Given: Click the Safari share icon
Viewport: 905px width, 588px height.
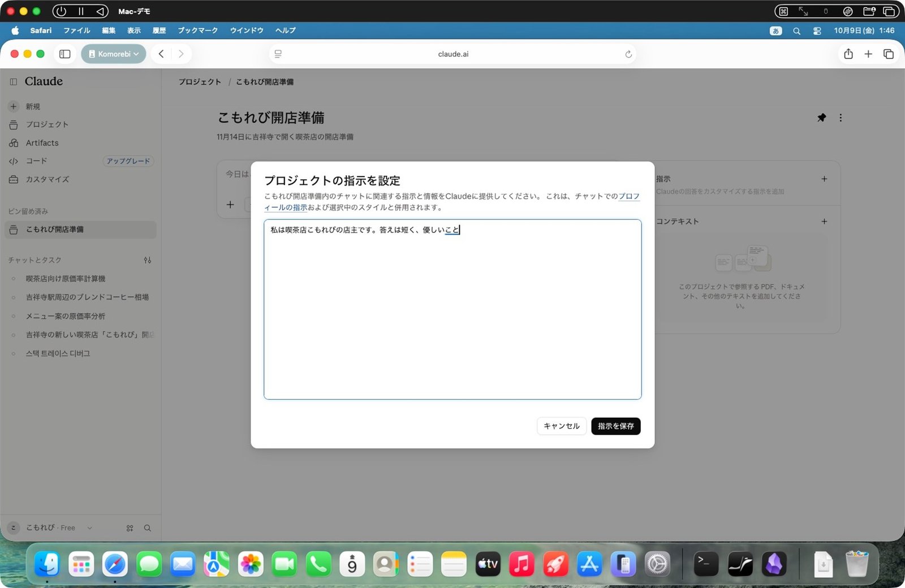Looking at the screenshot, I should click(848, 54).
